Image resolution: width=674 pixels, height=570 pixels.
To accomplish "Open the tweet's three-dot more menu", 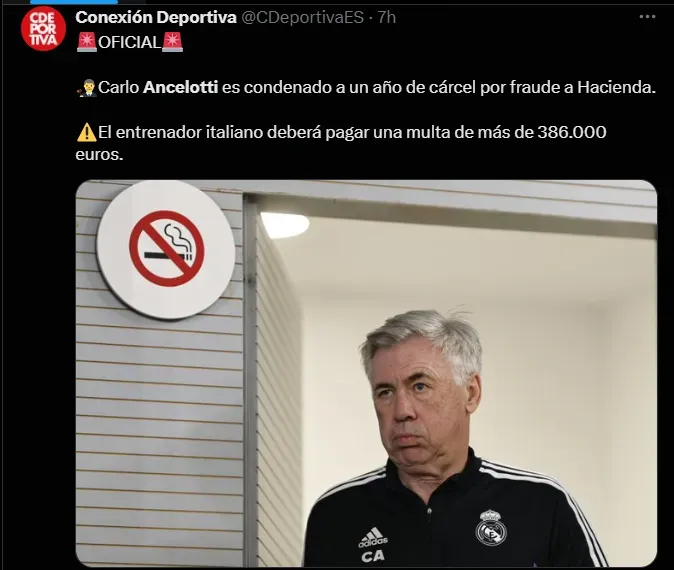I will coord(647,17).
